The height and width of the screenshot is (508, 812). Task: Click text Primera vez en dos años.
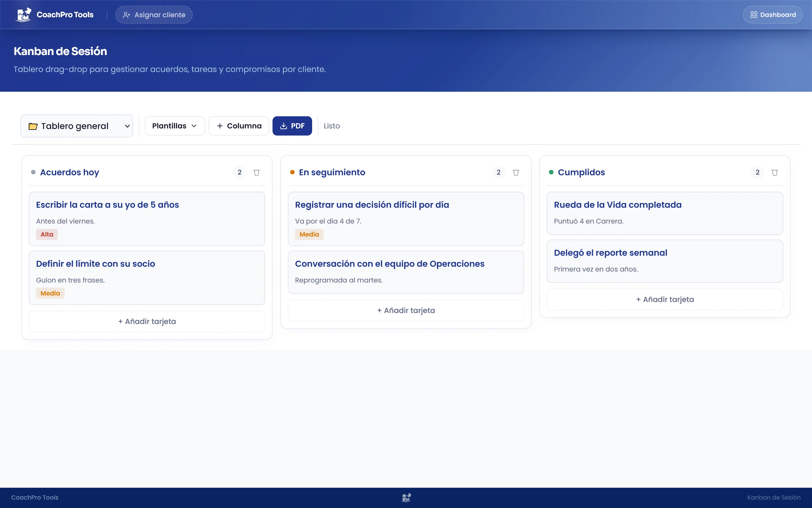coord(596,269)
